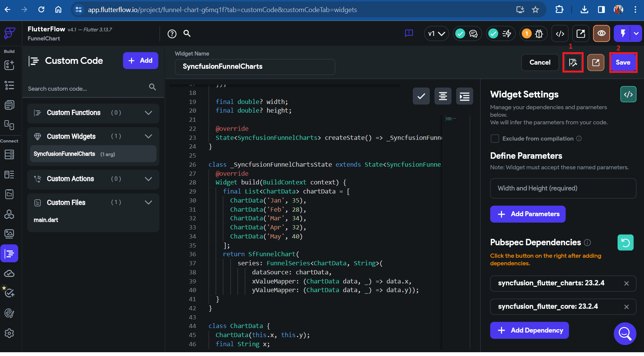Open the Storyboard pages sidebar icon
644x356 pixels.
(x=9, y=105)
